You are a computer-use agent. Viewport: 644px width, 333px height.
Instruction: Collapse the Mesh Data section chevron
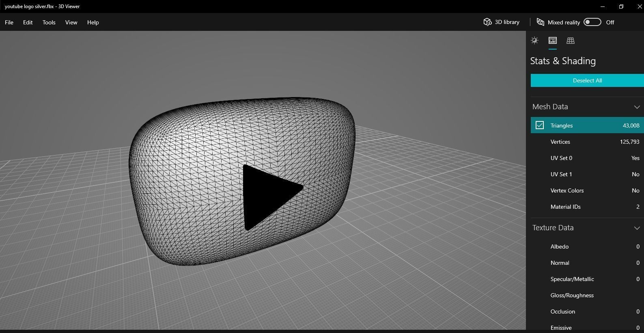coord(636,107)
